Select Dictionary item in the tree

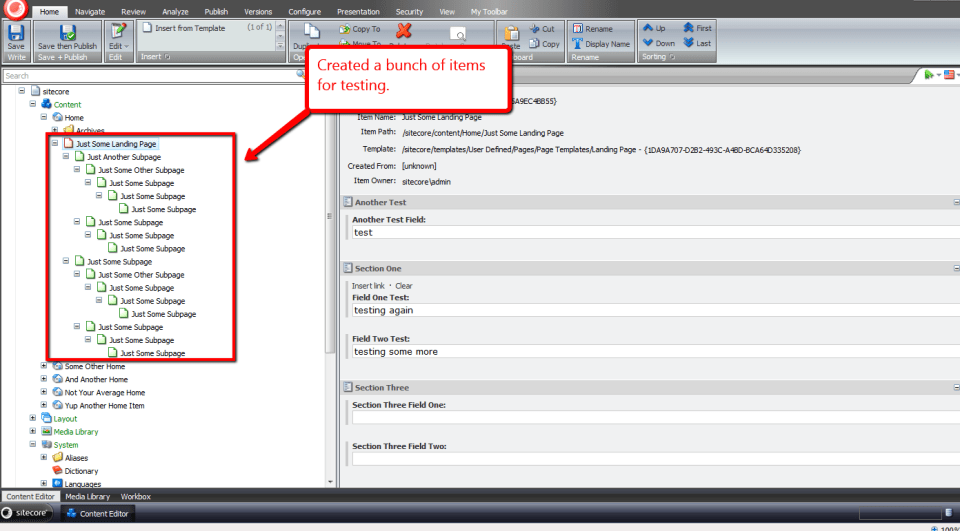click(x=81, y=471)
